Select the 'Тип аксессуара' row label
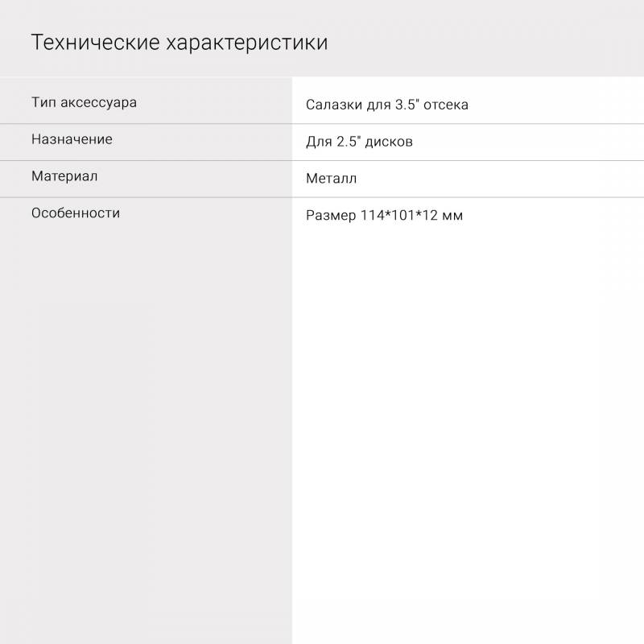 pyautogui.click(x=84, y=102)
